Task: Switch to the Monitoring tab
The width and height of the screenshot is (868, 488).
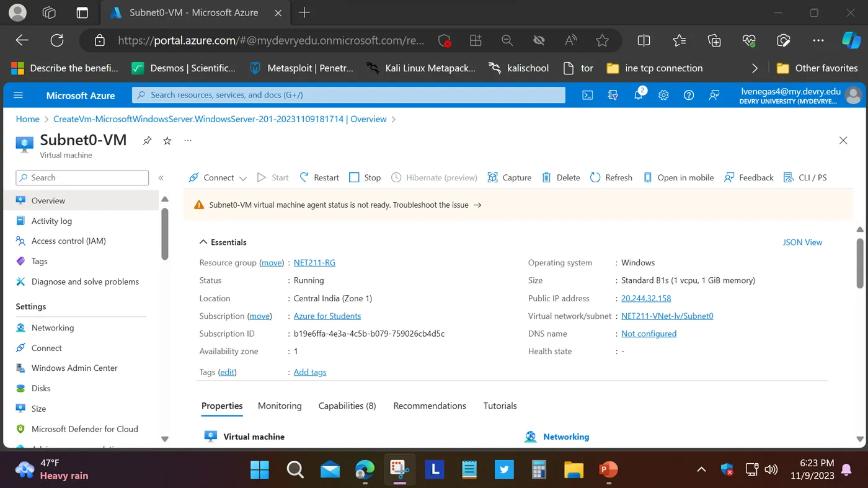Action: click(x=280, y=406)
